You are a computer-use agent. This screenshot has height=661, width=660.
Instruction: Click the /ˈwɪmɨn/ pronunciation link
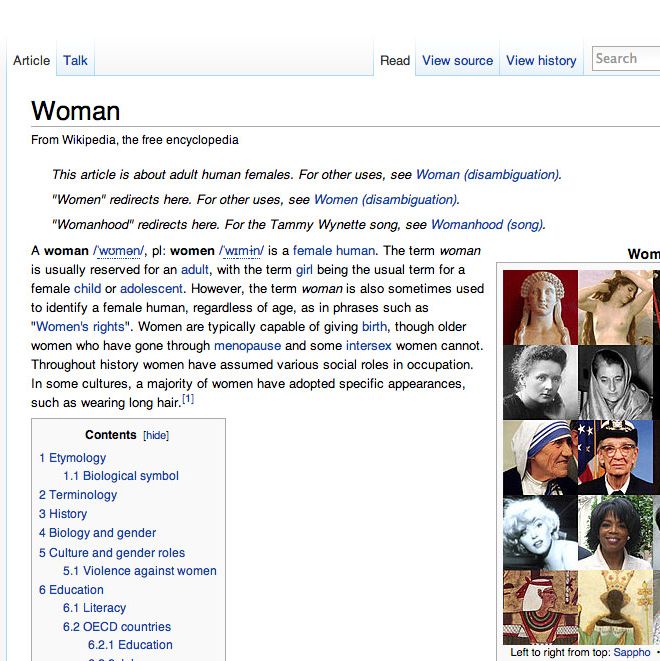click(241, 251)
